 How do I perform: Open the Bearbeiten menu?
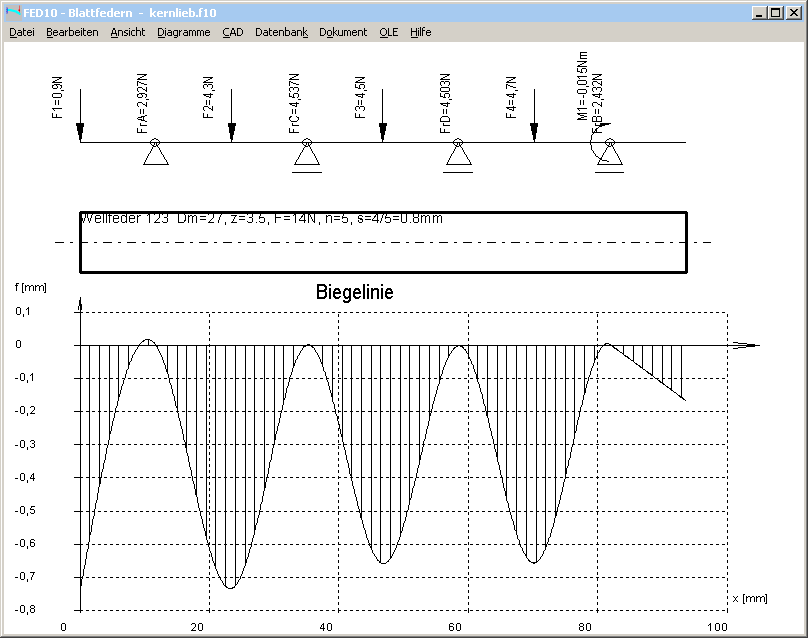(72, 32)
